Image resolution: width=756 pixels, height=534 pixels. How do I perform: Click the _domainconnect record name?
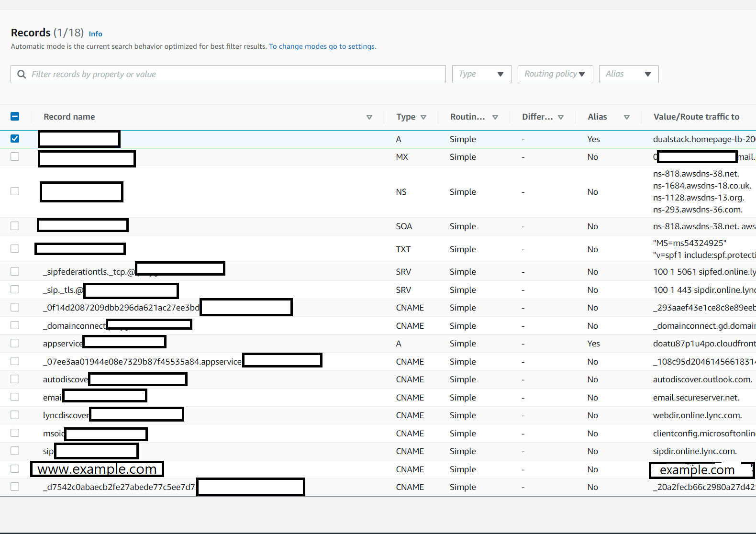pos(75,326)
